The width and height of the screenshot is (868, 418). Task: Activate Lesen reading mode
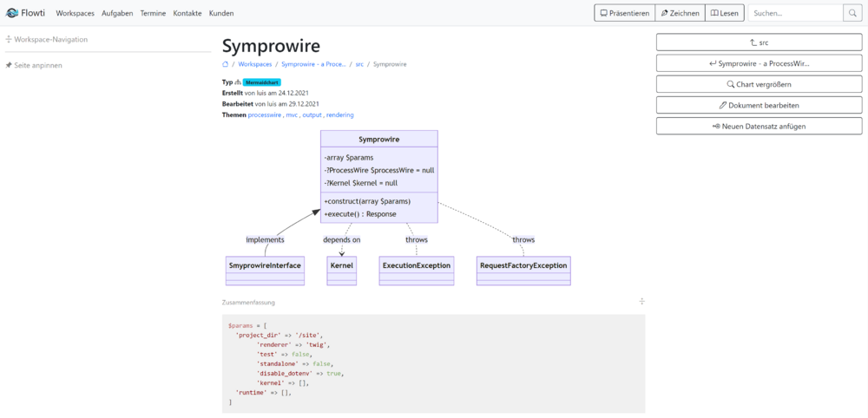[725, 13]
